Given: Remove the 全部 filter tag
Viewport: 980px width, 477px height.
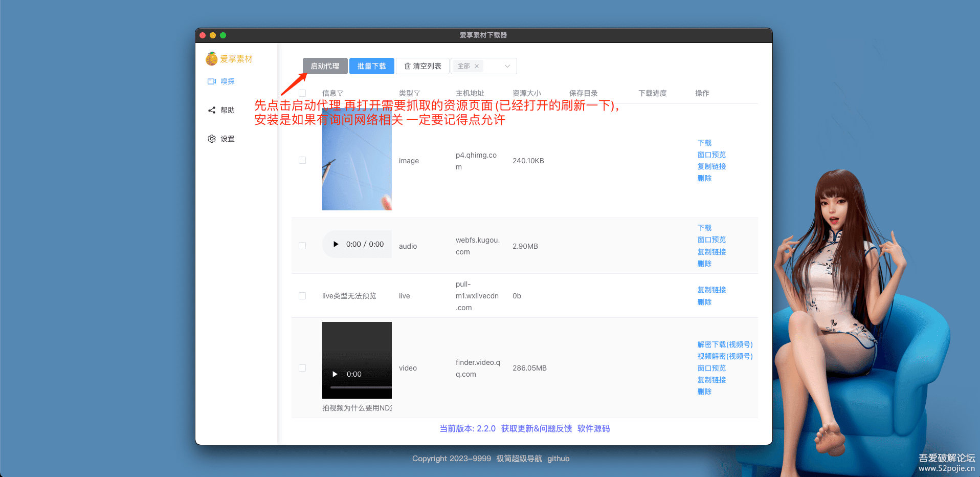Looking at the screenshot, I should pos(477,66).
